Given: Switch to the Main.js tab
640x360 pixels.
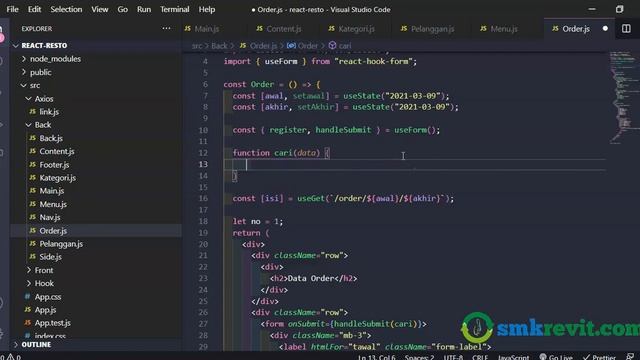Looking at the screenshot, I should [207, 29].
